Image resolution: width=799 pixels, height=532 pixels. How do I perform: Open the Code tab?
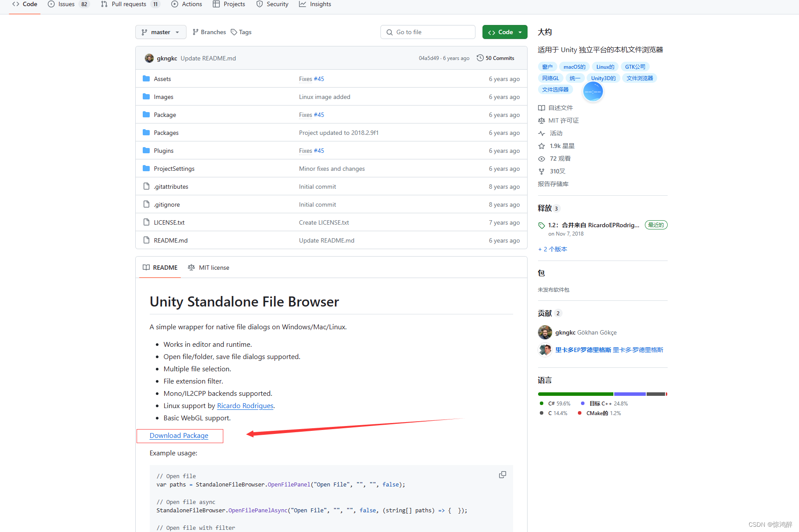click(x=25, y=4)
